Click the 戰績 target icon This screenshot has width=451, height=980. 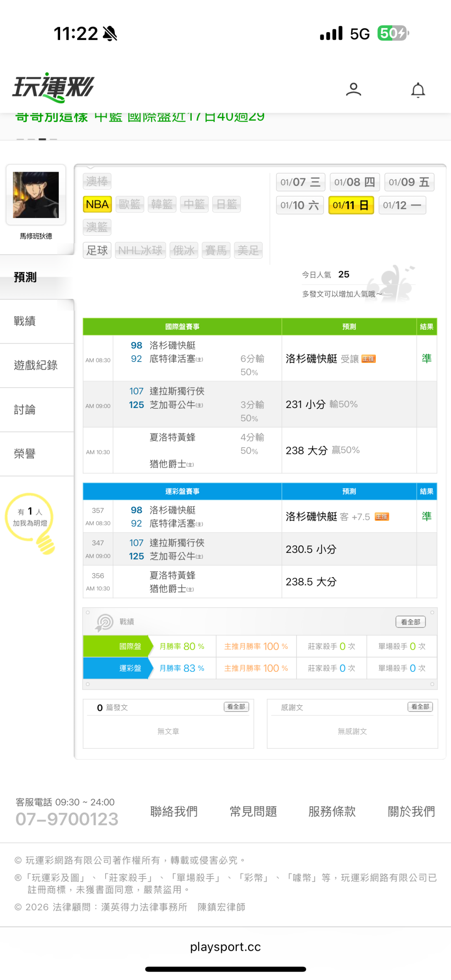104,622
